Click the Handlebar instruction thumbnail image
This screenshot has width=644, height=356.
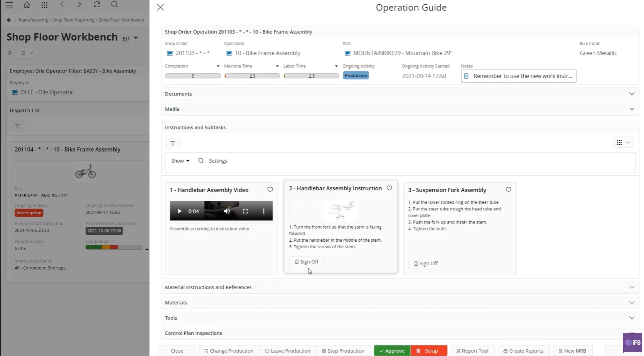341,210
